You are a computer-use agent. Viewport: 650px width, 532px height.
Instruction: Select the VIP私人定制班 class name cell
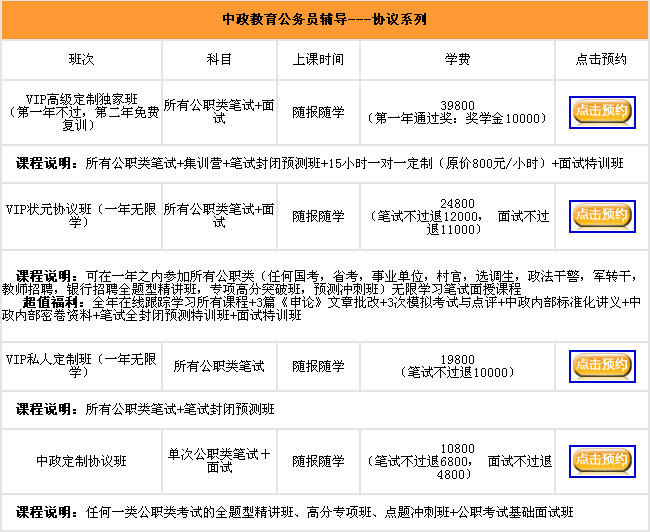pyautogui.click(x=81, y=366)
